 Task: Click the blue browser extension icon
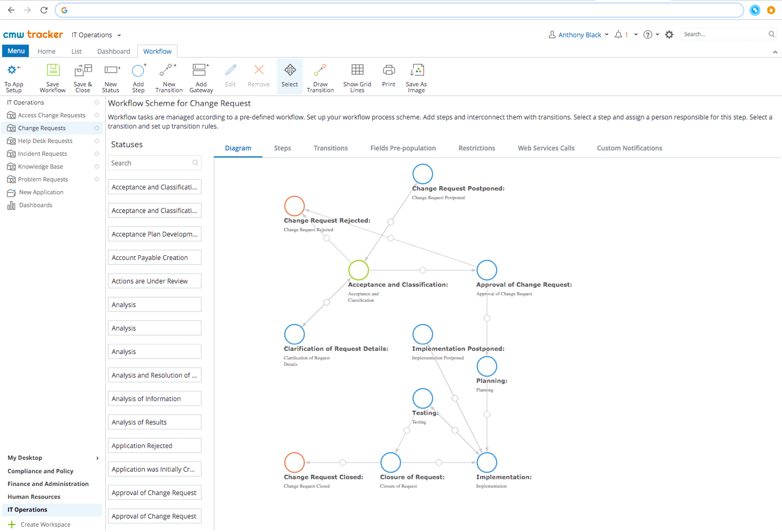(755, 10)
